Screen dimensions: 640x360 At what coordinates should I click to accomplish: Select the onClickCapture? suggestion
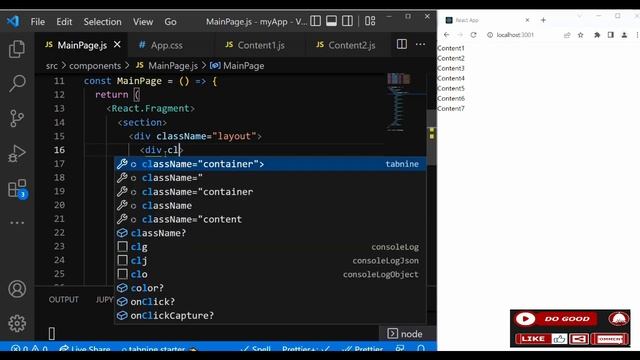coord(270,316)
